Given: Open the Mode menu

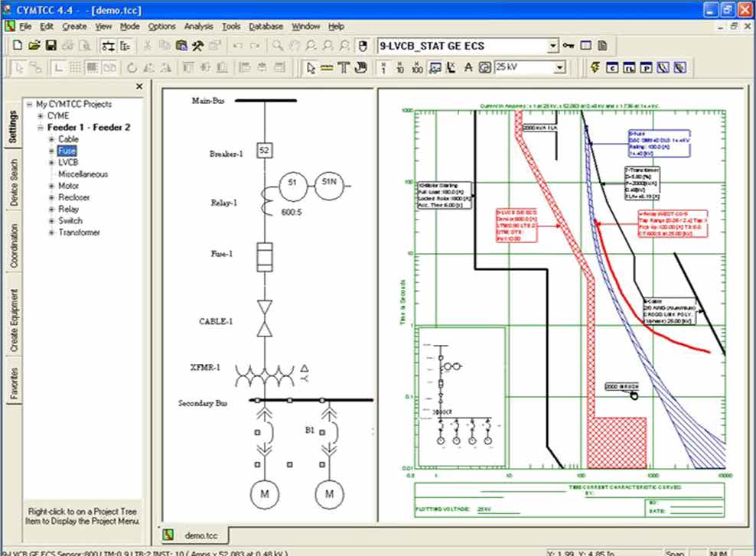Looking at the screenshot, I should point(129,26).
